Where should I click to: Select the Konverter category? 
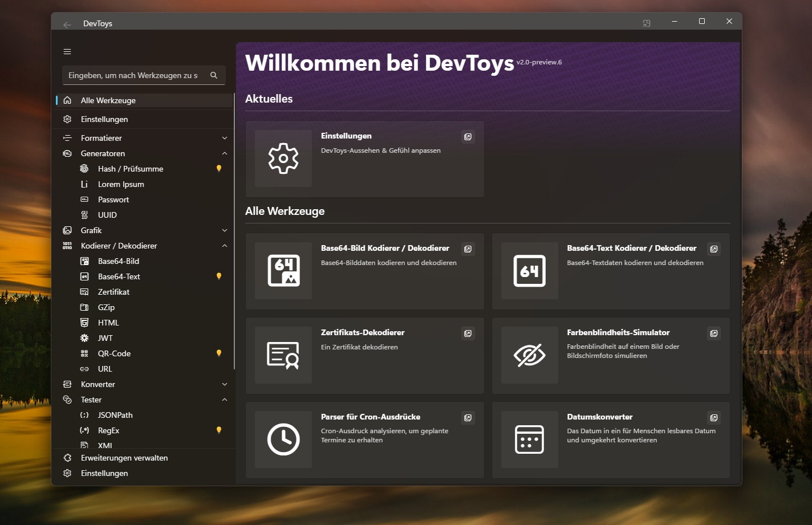coord(145,384)
